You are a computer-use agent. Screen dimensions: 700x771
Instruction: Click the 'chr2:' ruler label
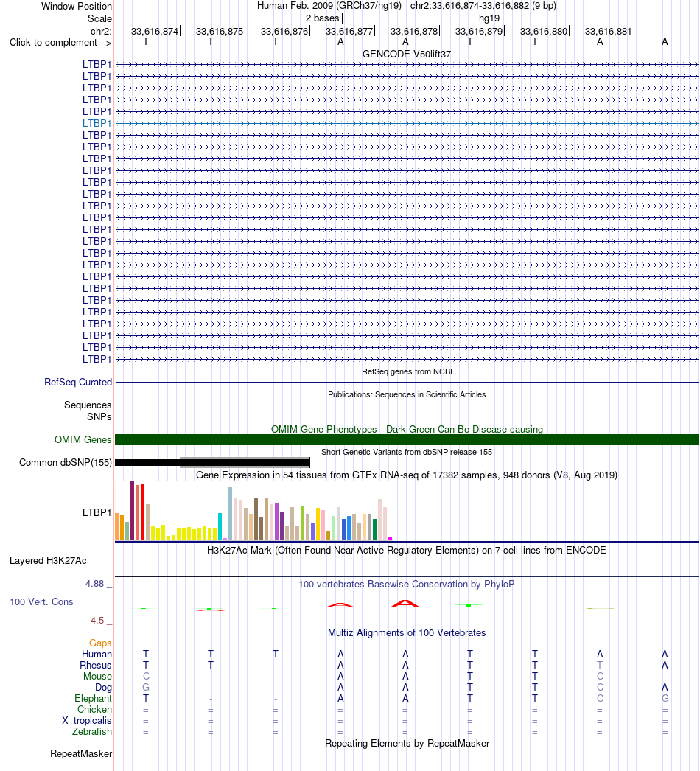pyautogui.click(x=101, y=32)
